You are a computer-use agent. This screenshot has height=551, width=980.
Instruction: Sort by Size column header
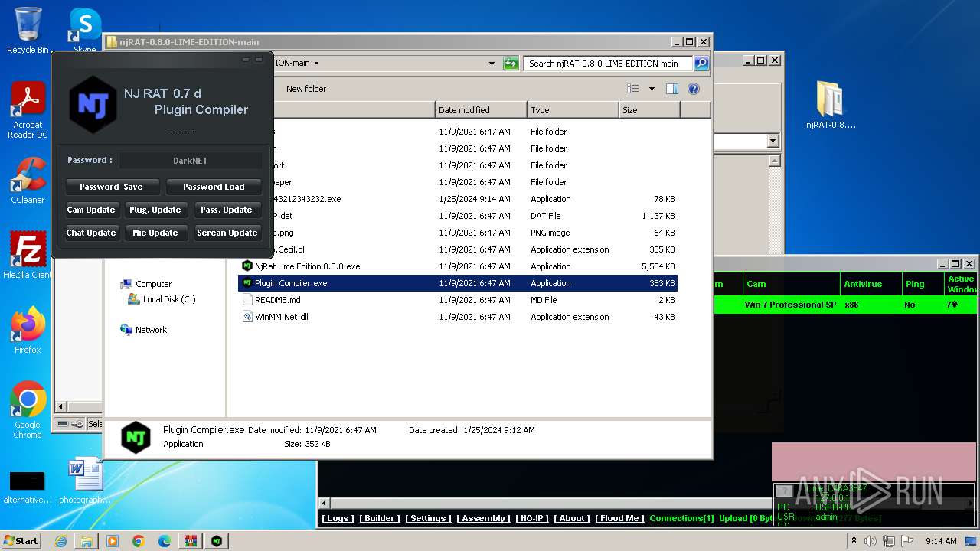click(x=649, y=110)
